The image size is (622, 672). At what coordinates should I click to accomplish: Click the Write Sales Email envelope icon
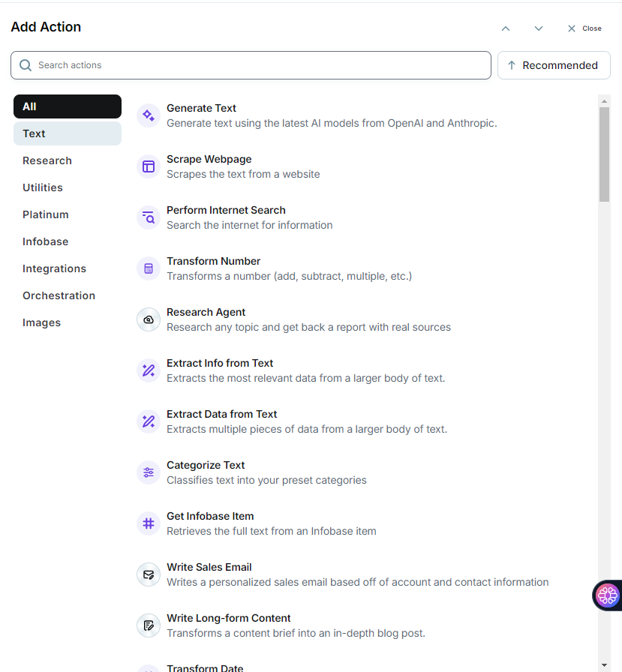149,574
